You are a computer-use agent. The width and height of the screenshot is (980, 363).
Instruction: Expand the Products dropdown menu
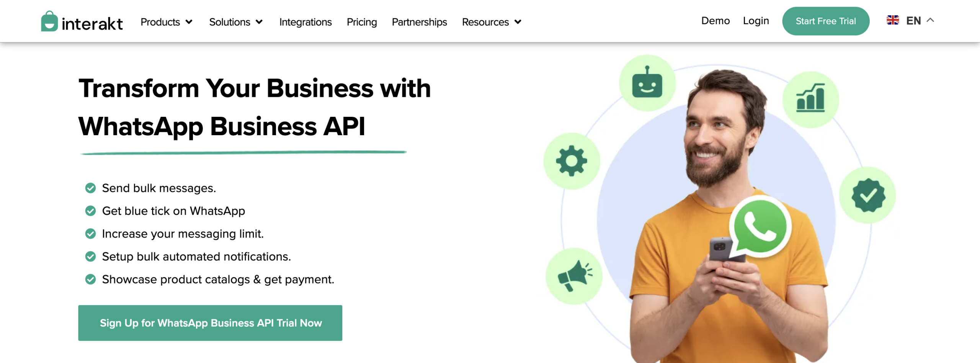point(167,22)
